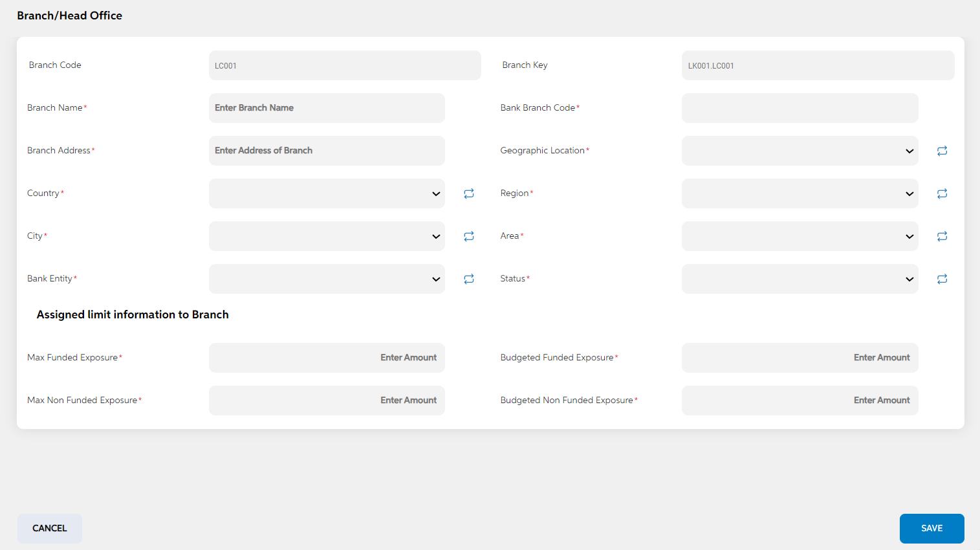
Task: Click the refresh icon beside Country dropdown
Action: click(x=469, y=193)
